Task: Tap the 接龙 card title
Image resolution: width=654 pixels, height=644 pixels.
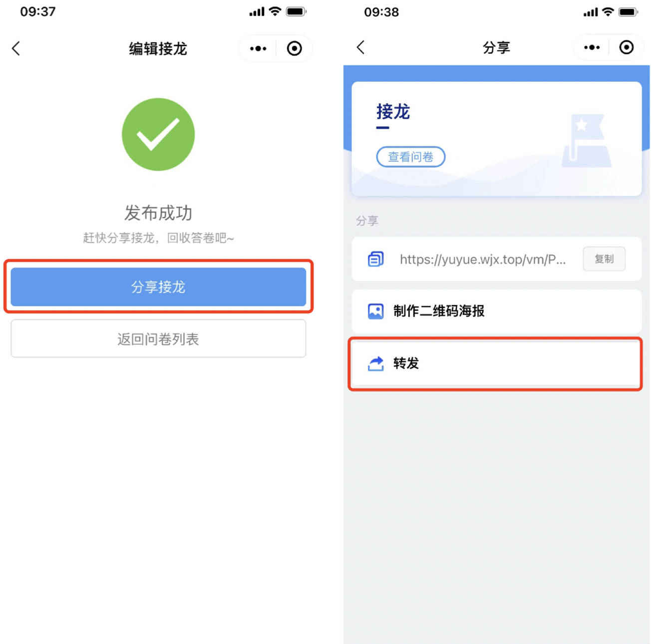Action: (x=393, y=112)
